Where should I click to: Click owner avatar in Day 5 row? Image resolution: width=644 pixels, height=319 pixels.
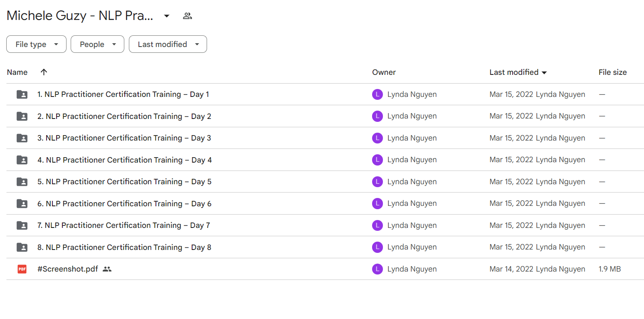(377, 182)
